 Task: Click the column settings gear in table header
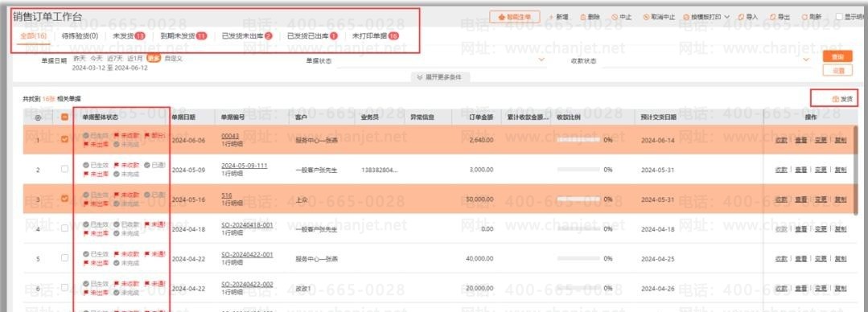click(x=38, y=117)
